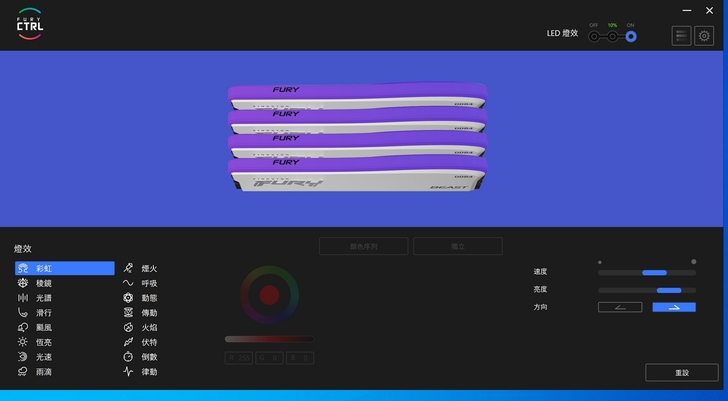Click the B value field
This screenshot has height=401, width=728.
[x=300, y=358]
